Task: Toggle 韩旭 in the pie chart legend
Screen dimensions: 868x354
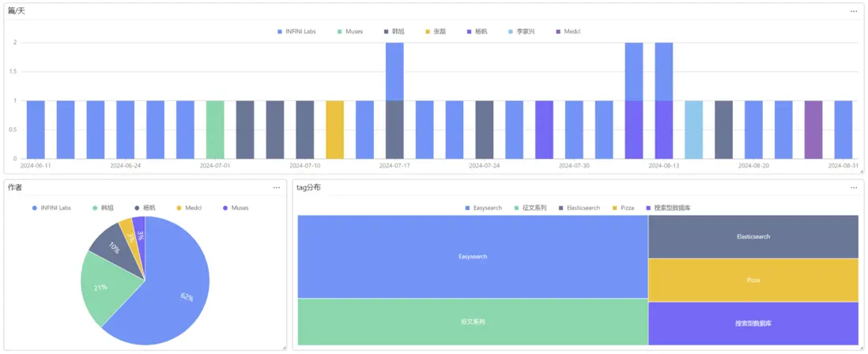Action: tap(103, 208)
